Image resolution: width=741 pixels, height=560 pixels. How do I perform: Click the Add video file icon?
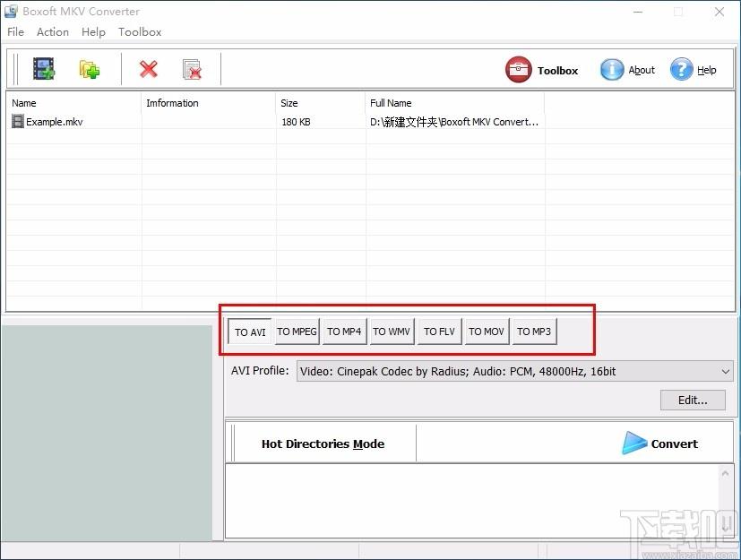click(x=44, y=69)
